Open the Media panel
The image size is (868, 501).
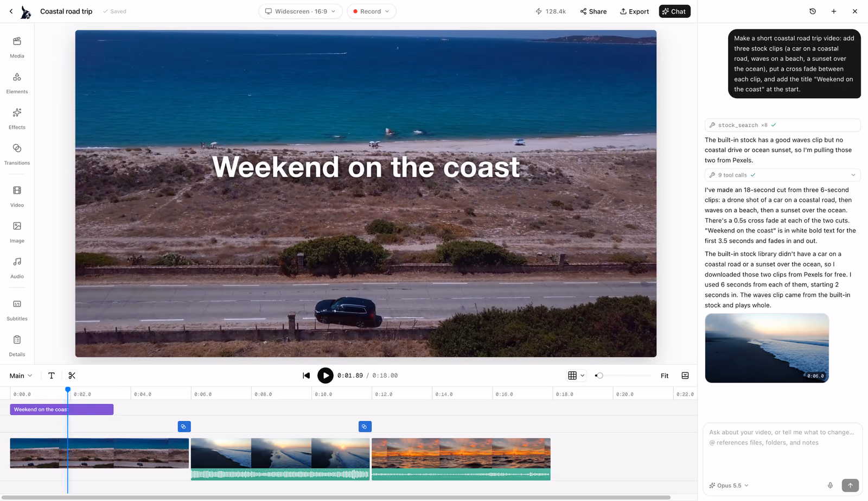click(x=17, y=47)
